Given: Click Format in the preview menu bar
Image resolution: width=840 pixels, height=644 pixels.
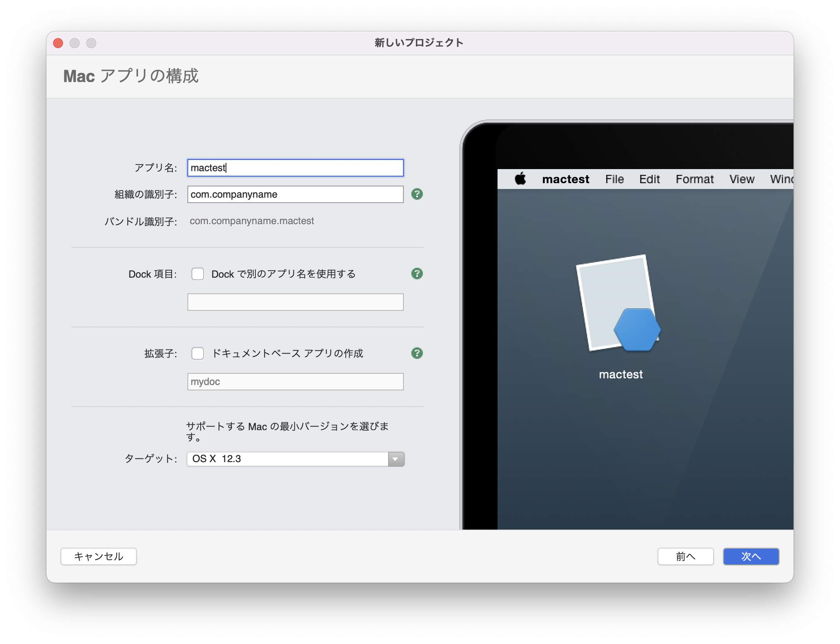Looking at the screenshot, I should (x=694, y=179).
